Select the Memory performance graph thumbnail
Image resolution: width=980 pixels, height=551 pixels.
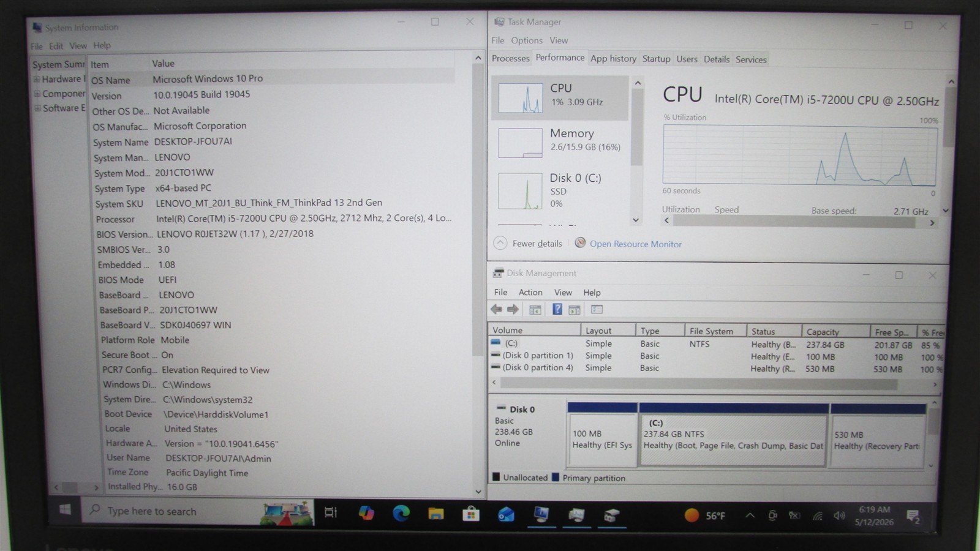coord(520,143)
